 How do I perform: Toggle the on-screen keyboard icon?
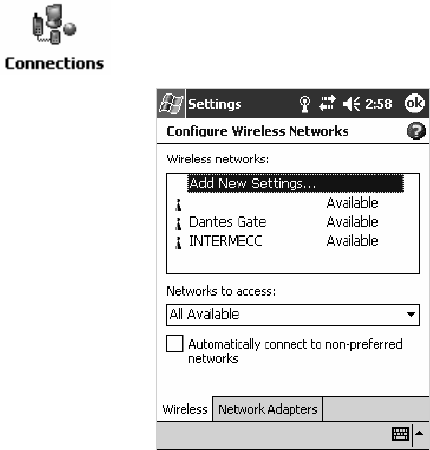click(x=400, y=434)
